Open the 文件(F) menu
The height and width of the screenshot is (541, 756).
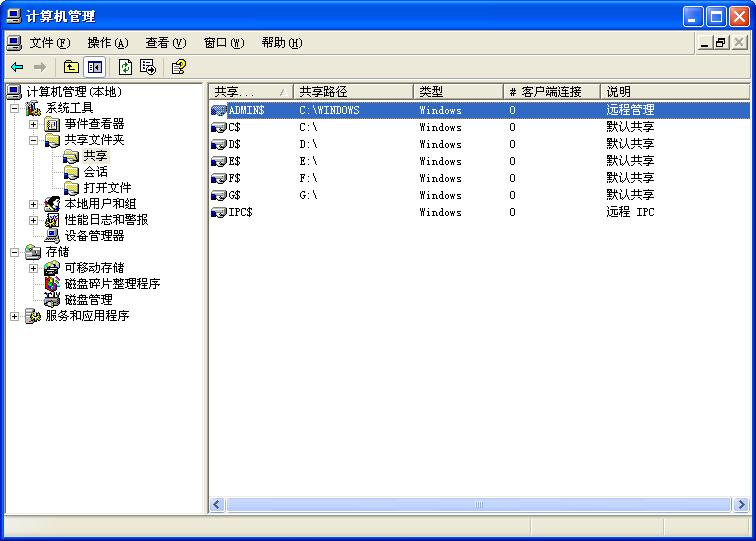(50, 43)
